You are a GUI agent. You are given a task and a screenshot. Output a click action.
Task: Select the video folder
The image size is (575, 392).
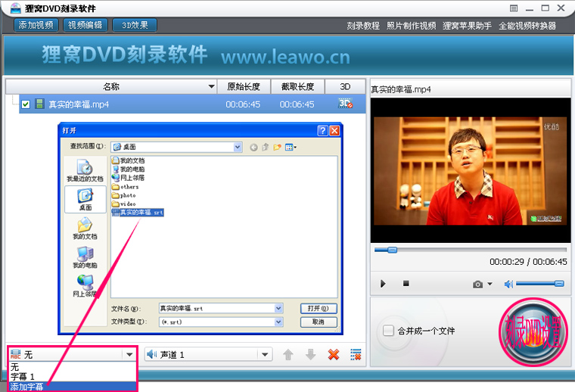tap(124, 204)
